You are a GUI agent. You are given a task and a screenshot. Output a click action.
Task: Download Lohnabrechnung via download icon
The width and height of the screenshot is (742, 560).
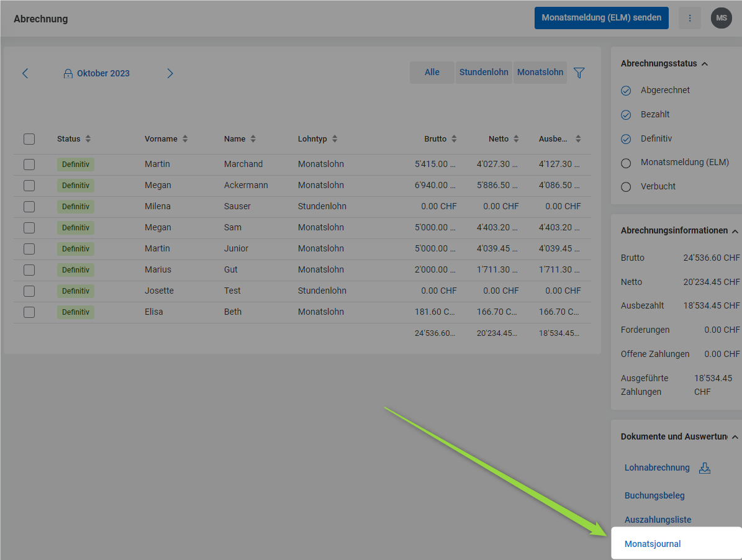705,468
